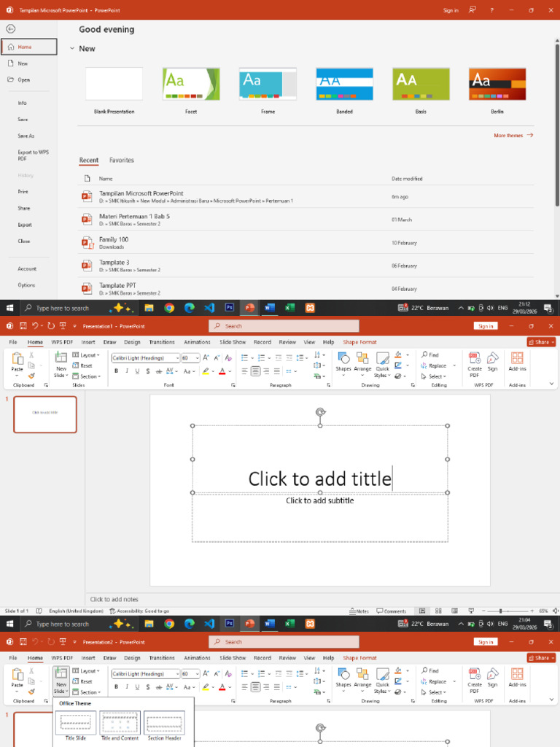
Task: Toggle Center alignment in Presentation1 ribbon
Action: click(x=256, y=371)
